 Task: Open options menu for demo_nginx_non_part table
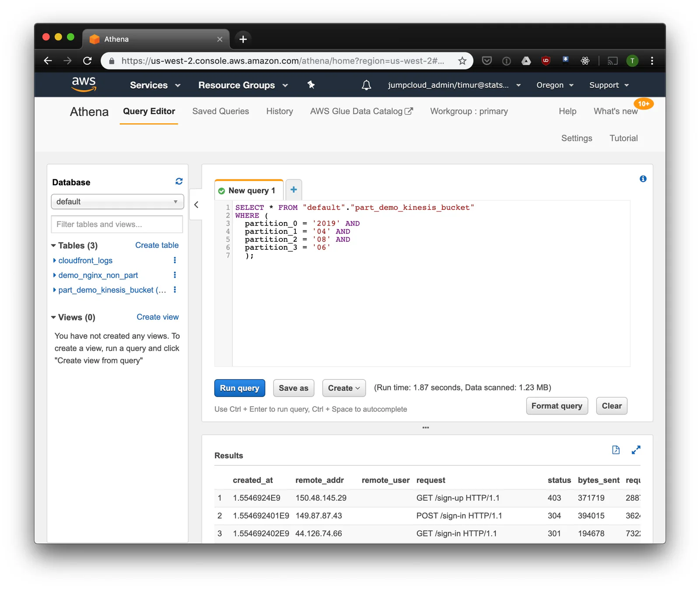point(175,275)
